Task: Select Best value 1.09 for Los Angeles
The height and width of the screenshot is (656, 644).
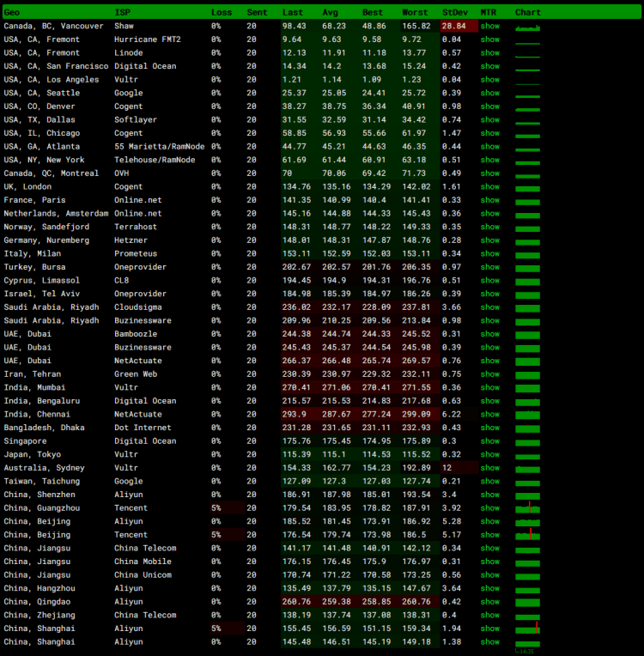Action: click(372, 80)
